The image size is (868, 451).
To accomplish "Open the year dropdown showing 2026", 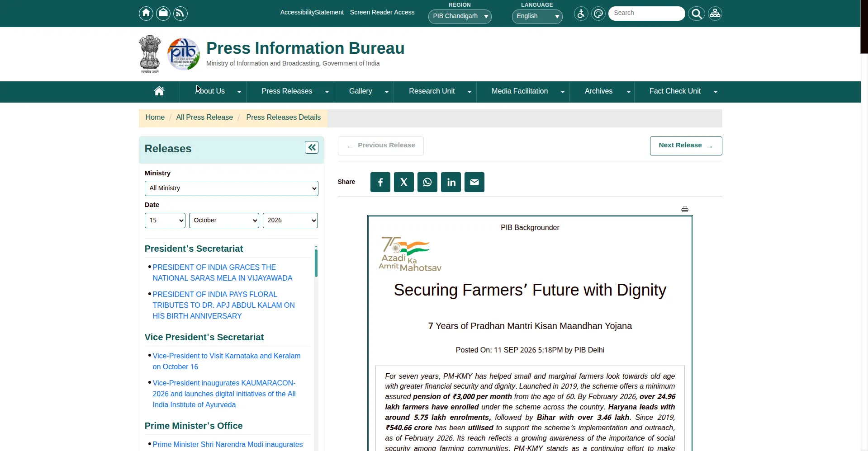I will (290, 221).
